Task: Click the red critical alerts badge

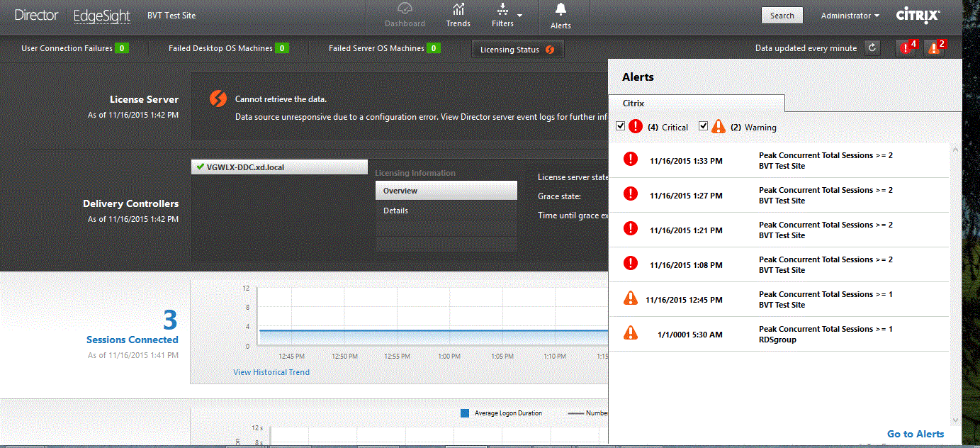Action: 906,48
